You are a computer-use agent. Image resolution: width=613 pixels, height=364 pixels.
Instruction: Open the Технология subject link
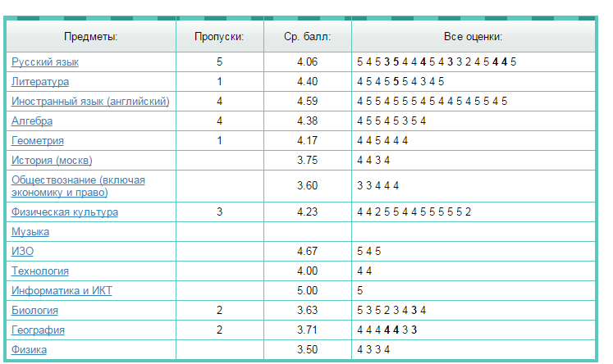click(40, 271)
